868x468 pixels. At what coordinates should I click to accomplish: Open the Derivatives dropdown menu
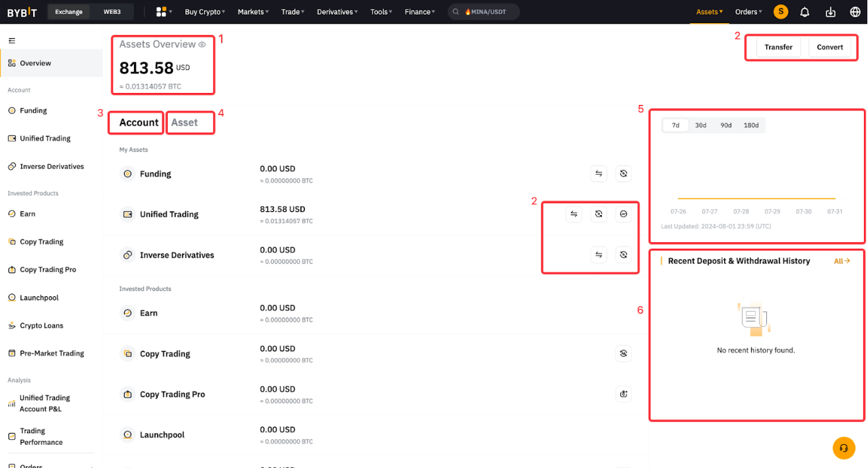tap(337, 12)
